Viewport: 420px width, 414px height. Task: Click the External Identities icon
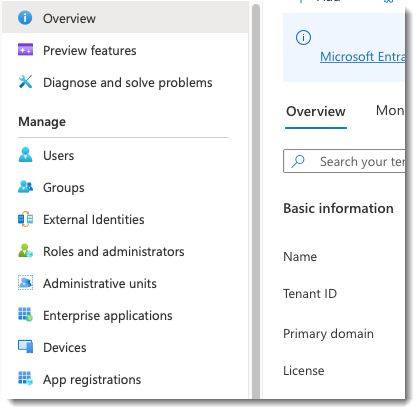point(25,219)
